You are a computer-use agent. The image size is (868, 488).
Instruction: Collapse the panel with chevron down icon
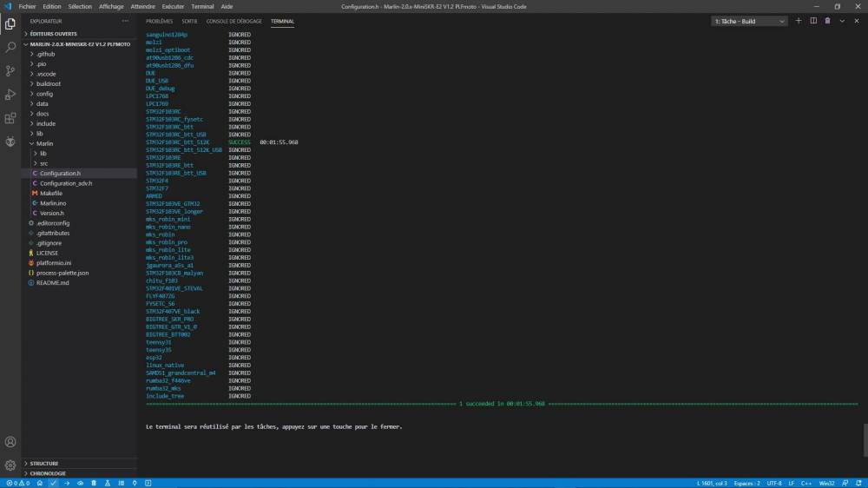tap(842, 21)
